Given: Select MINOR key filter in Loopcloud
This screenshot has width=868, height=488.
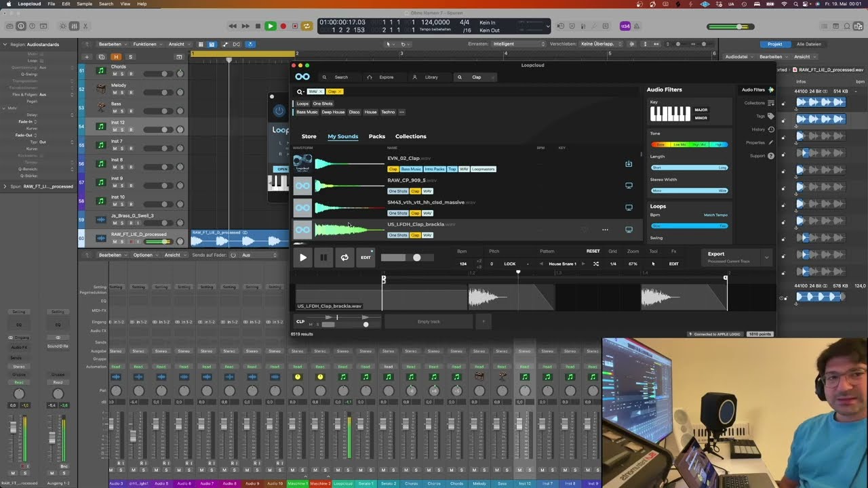Looking at the screenshot, I should (x=701, y=118).
